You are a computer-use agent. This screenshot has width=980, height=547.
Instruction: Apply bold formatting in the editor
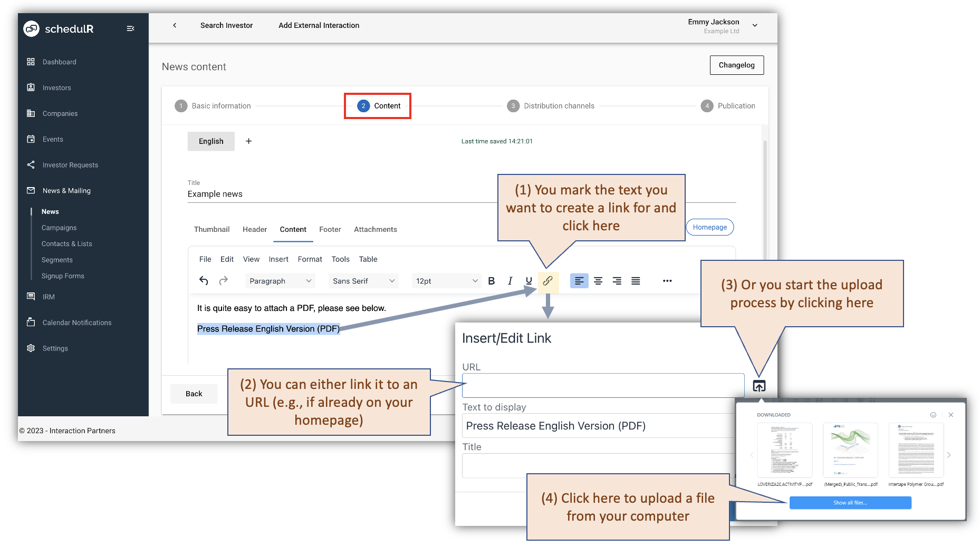(491, 281)
